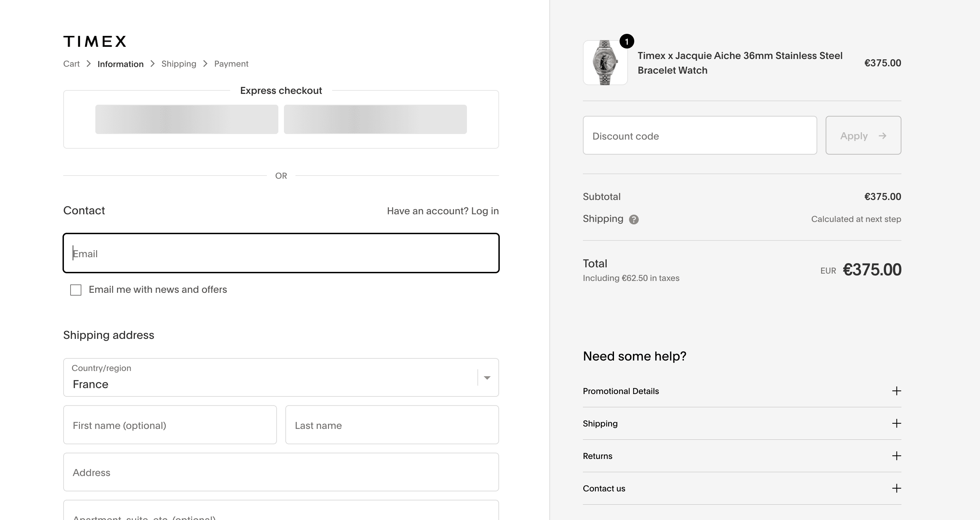Image resolution: width=980 pixels, height=520 pixels.
Task: Click the 'Express checkout' heading
Action: pos(281,90)
